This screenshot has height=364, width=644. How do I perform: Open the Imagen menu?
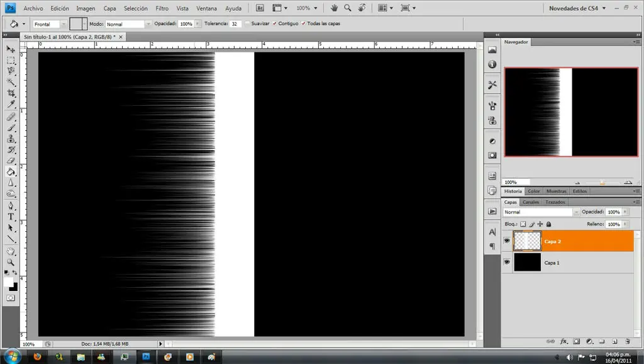coord(86,8)
